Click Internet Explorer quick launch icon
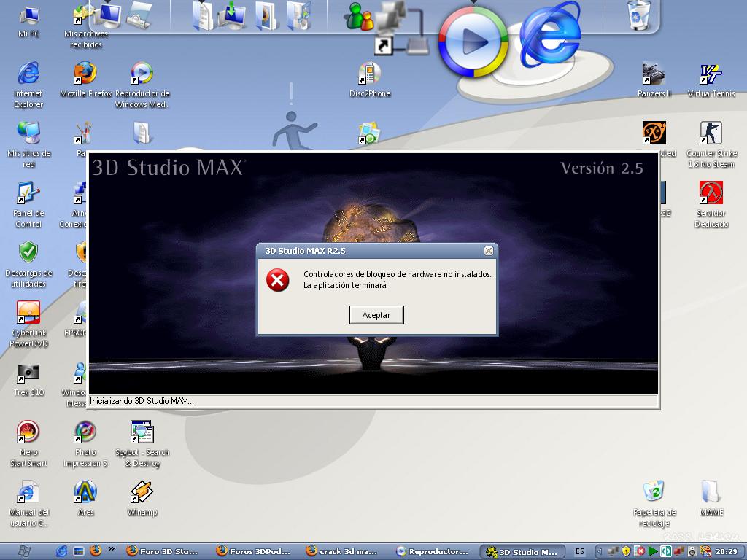 point(62,551)
